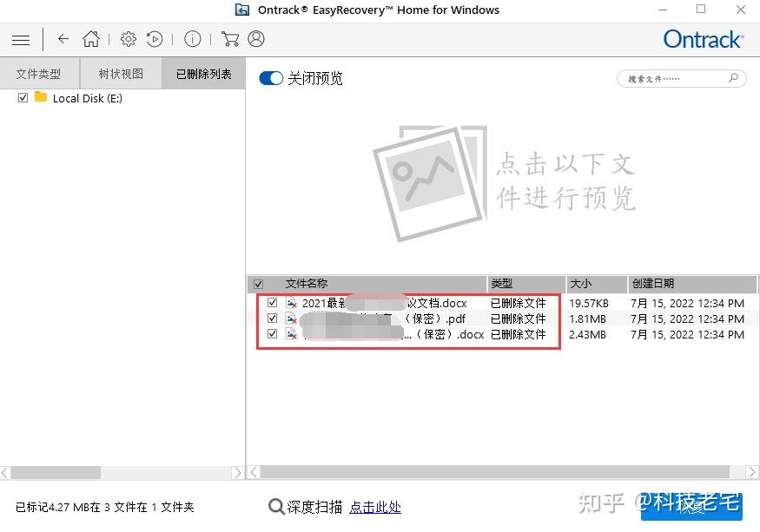Toggle the select-all checkbox in file list header

tap(258, 284)
